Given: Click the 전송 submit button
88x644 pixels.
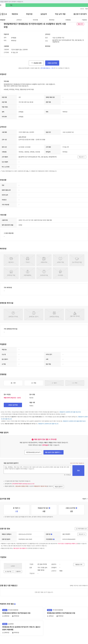Looking at the screenshot, I should pos(78,471).
